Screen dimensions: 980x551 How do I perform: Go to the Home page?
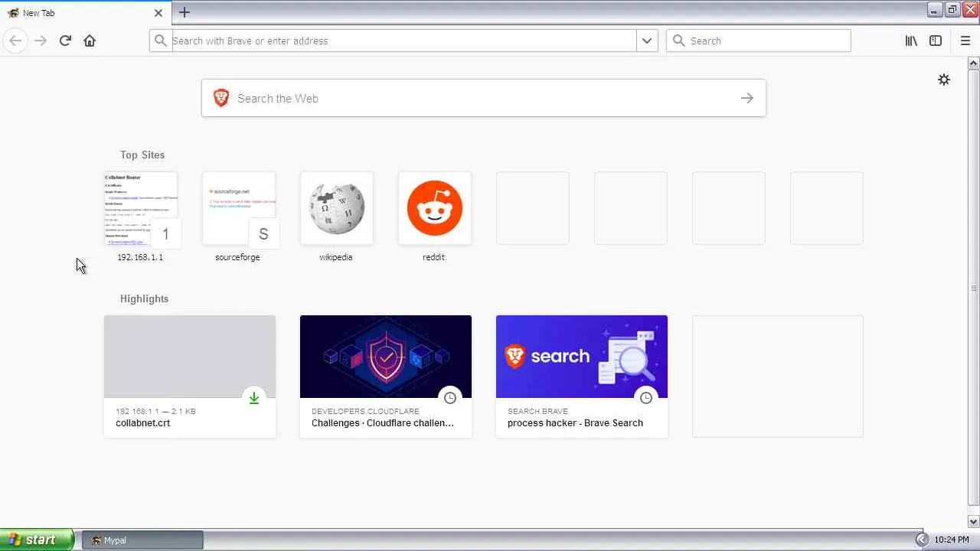90,41
